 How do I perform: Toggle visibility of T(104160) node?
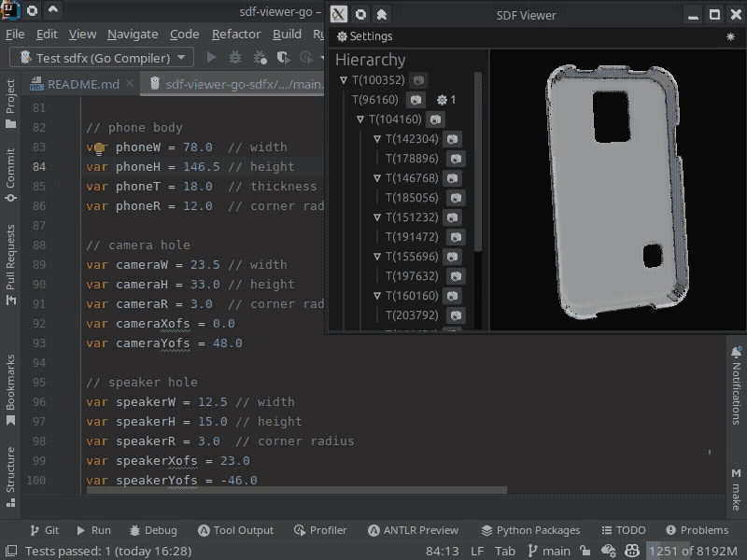point(435,119)
